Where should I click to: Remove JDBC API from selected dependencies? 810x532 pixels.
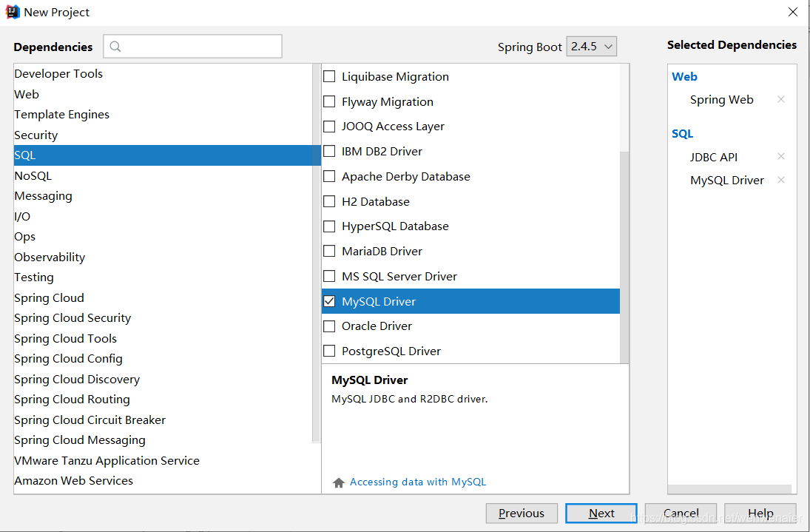[781, 156]
